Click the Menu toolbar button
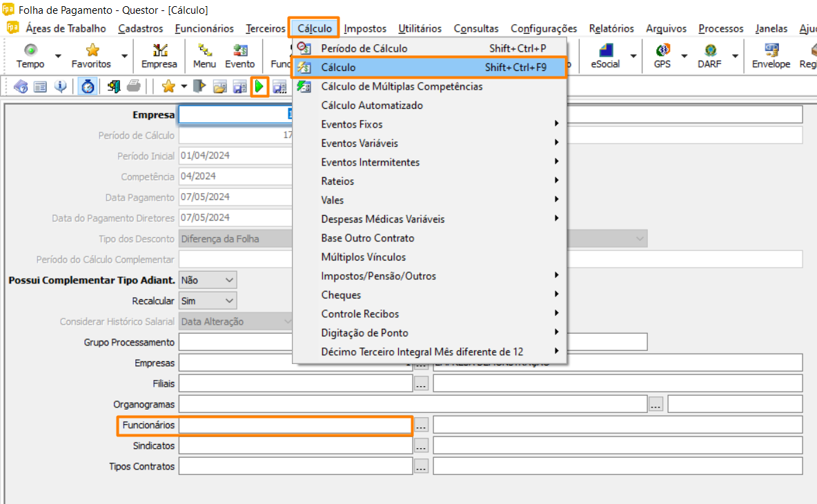 point(204,57)
